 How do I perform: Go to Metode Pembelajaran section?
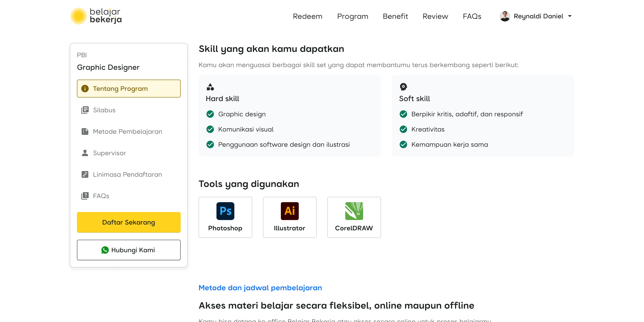tap(127, 131)
